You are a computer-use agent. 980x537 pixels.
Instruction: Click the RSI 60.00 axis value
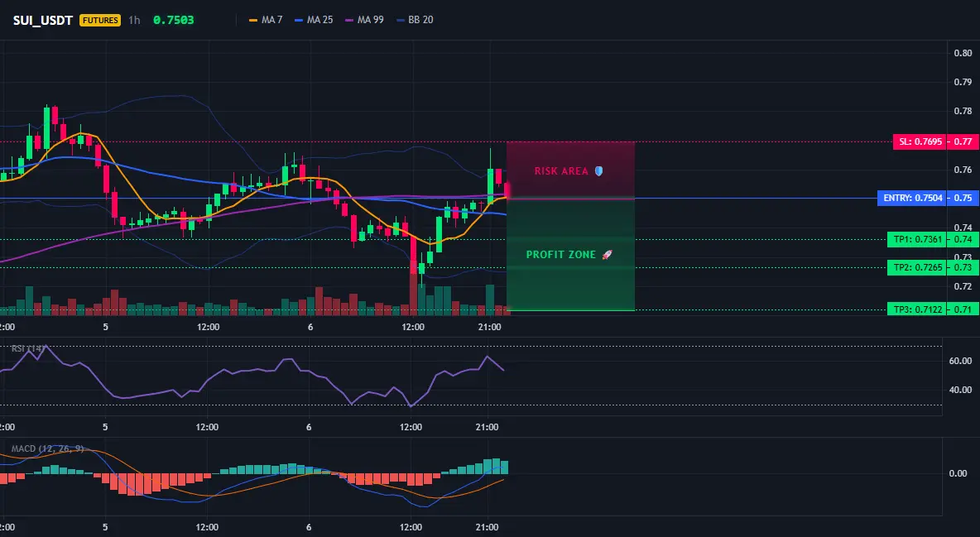click(x=960, y=361)
